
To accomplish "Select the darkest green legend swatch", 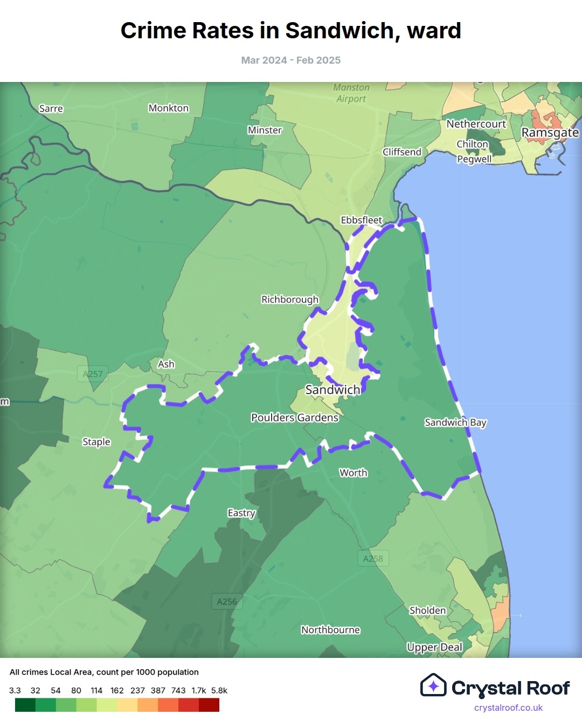I will point(25,705).
